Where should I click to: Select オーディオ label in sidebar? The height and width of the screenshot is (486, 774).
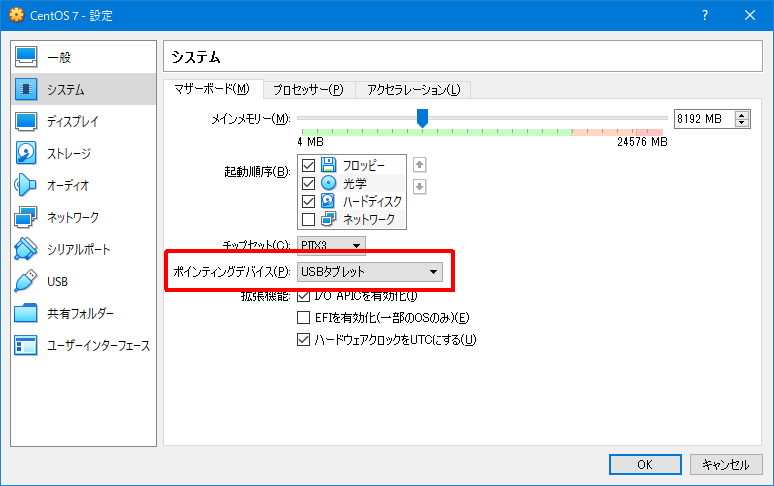pyautogui.click(x=68, y=186)
